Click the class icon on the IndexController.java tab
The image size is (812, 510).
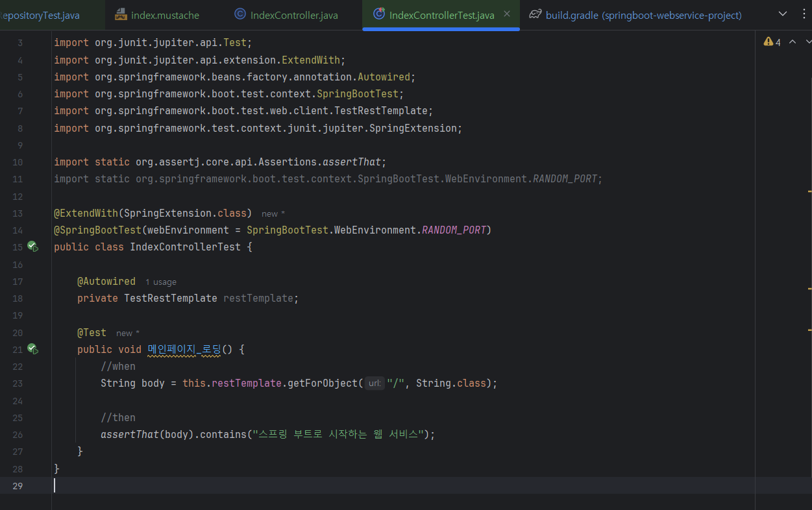click(240, 14)
